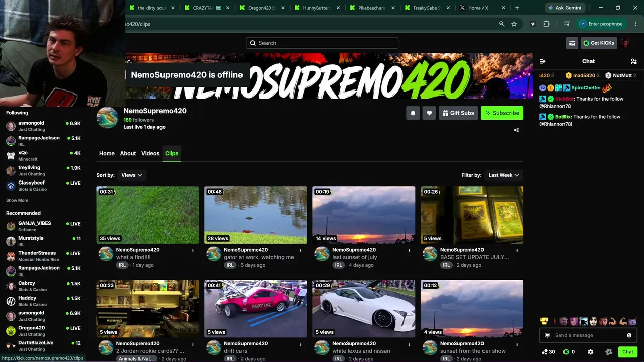
Task: Open ThunderStrauss recommended channel
Action: coord(43,256)
